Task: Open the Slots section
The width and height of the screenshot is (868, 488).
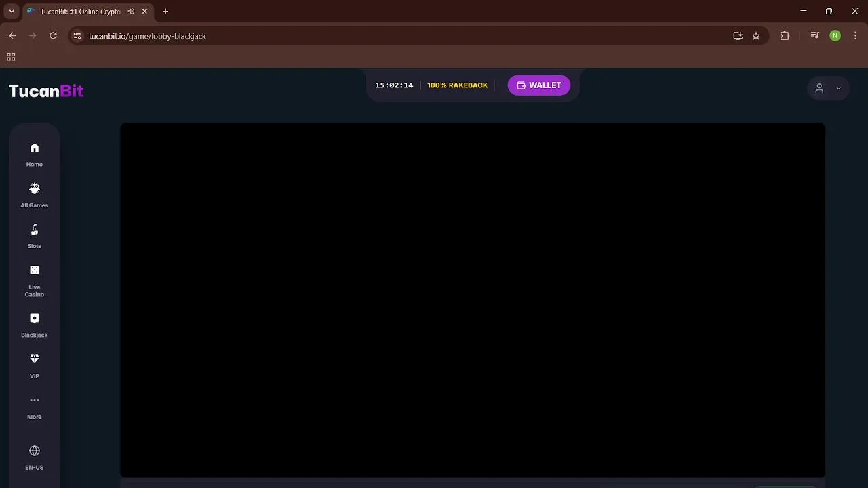Action: tap(35, 236)
